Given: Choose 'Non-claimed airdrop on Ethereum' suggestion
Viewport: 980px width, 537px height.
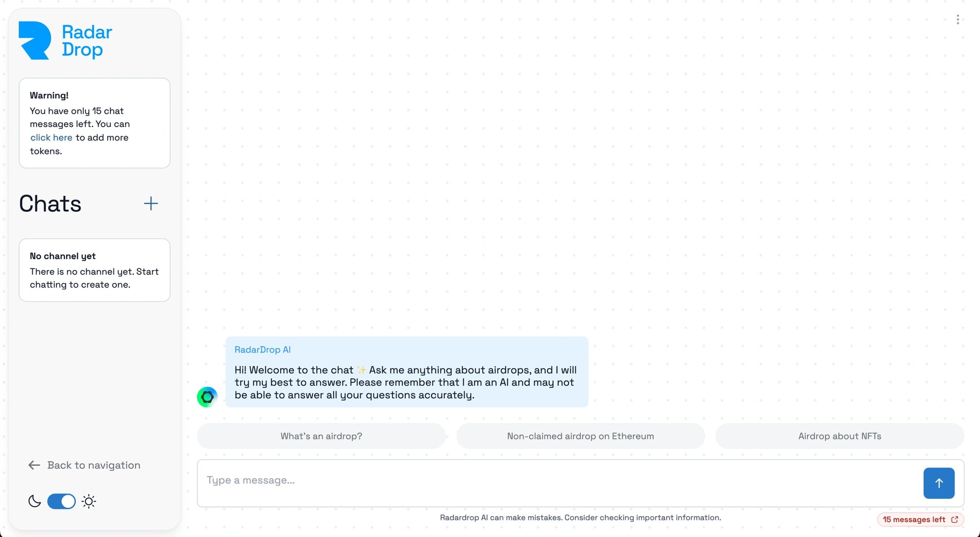Looking at the screenshot, I should click(x=580, y=436).
